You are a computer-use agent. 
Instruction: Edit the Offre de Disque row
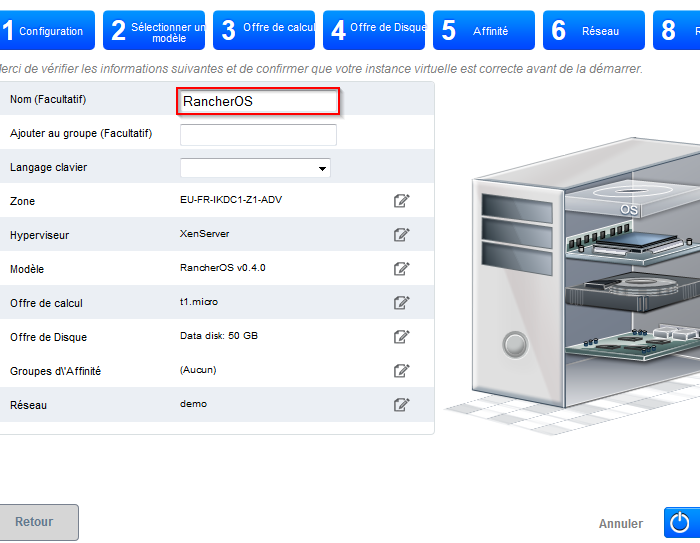pyautogui.click(x=401, y=337)
